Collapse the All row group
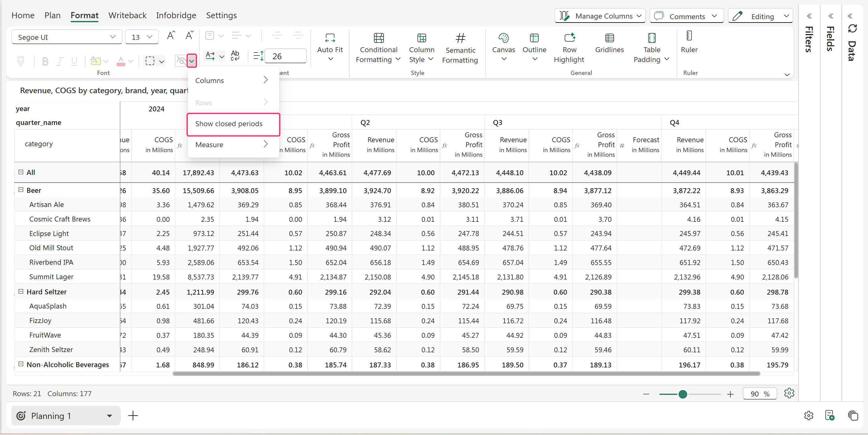 [x=21, y=172]
